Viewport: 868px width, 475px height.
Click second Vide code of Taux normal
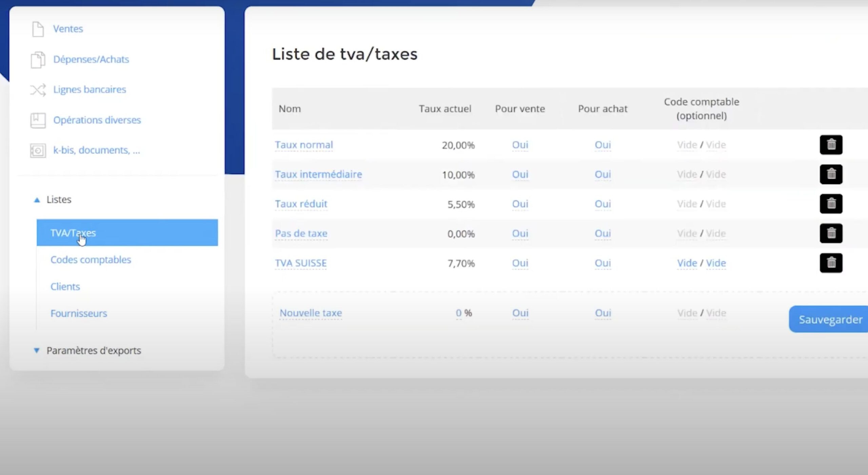716,145
